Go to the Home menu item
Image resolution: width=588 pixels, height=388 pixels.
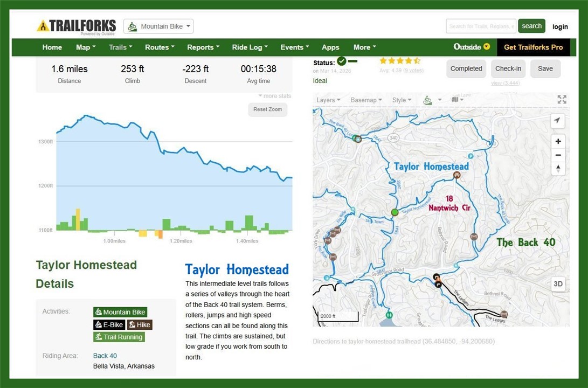pos(52,47)
